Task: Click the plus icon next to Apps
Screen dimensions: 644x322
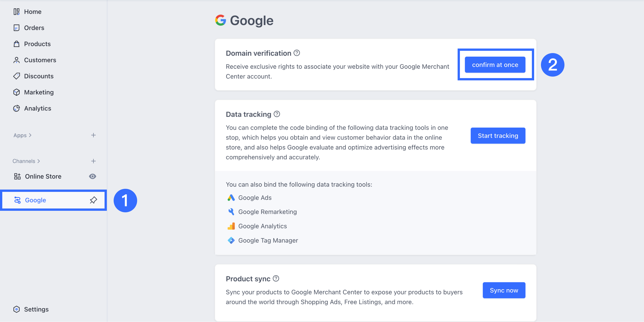Action: pos(93,135)
